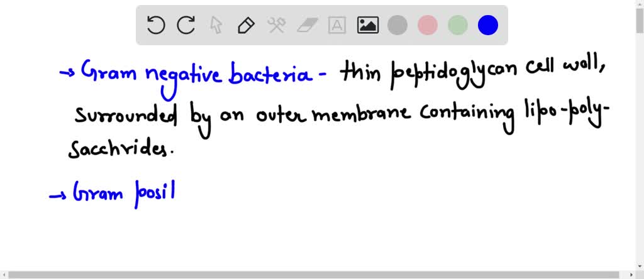
Task: Click the handwritten word 'Sacchrides.'
Action: coord(121,148)
